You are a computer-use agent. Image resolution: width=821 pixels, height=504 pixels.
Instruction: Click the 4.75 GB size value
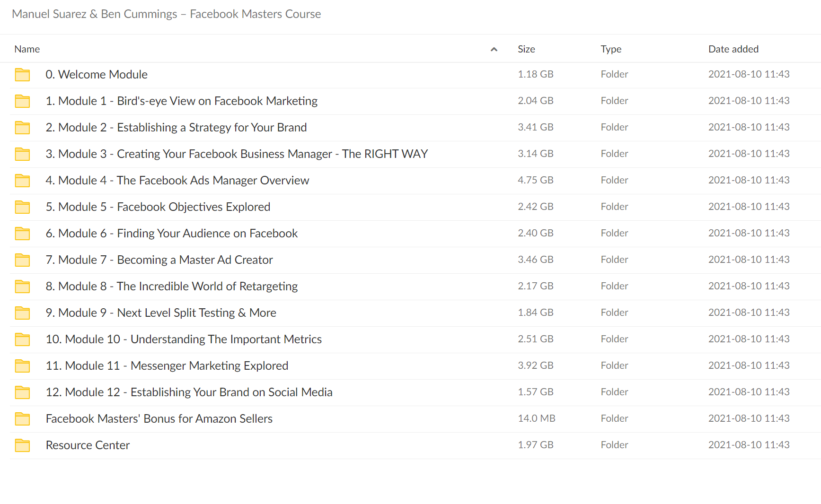click(536, 180)
